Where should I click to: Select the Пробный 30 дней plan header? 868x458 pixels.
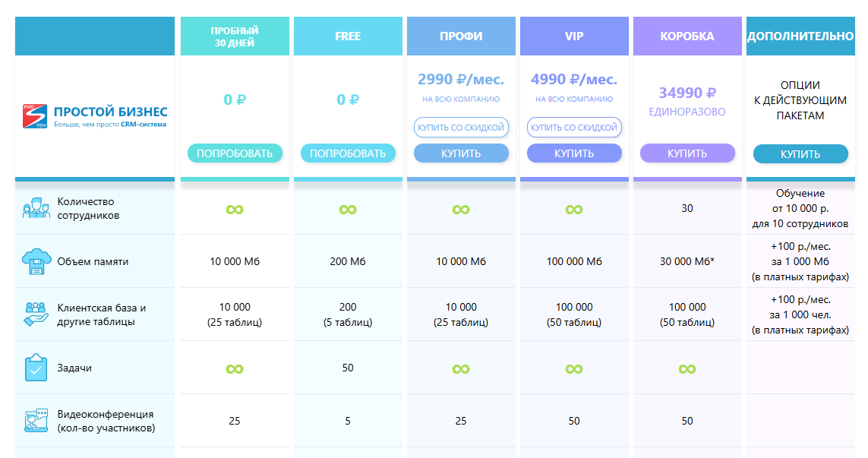[x=235, y=36]
